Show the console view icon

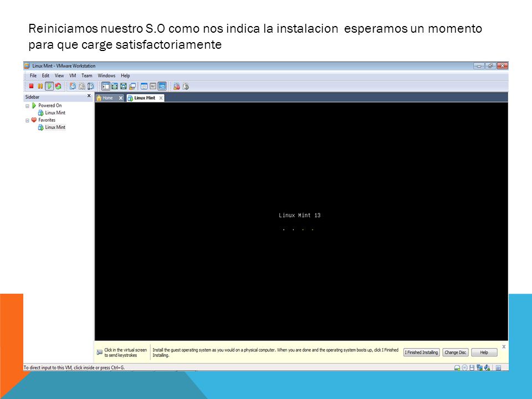(162, 86)
